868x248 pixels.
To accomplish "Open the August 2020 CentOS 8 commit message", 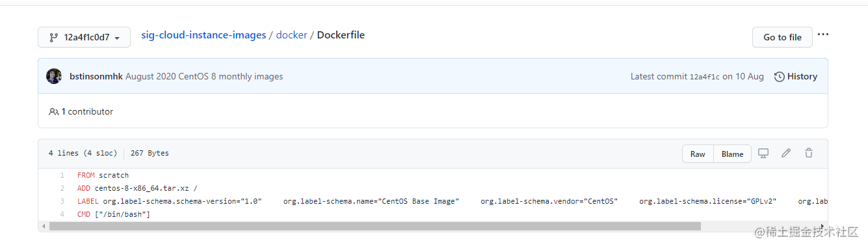I will click(204, 76).
